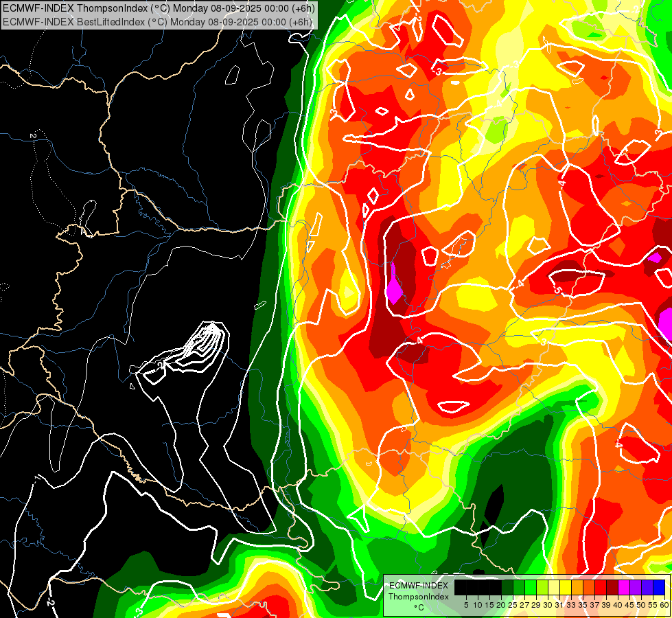
Task: Select the magenta legend swatch (40-45)
Action: [x=623, y=588]
